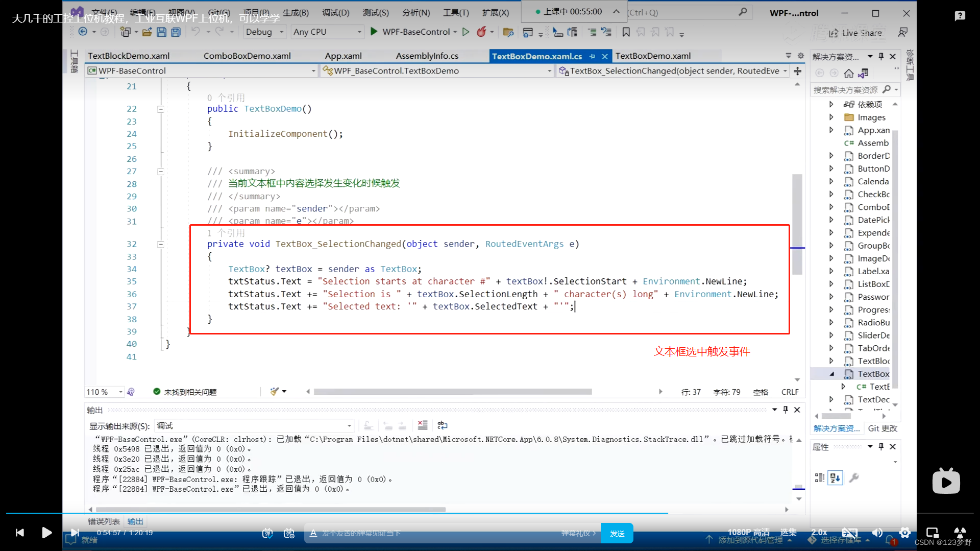This screenshot has width=980, height=551.
Task: Click the 2.0x playback speed button
Action: [x=819, y=533]
